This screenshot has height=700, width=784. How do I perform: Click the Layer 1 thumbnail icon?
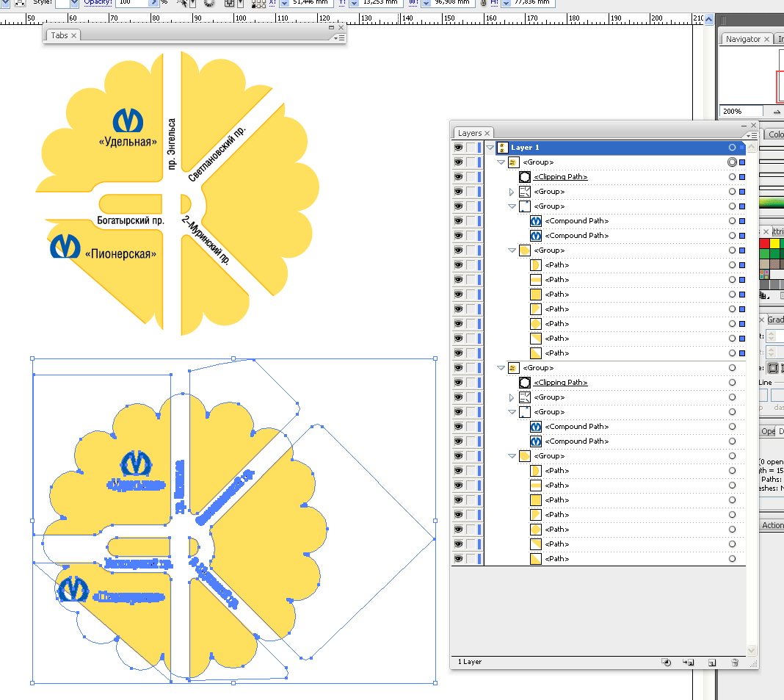point(503,148)
